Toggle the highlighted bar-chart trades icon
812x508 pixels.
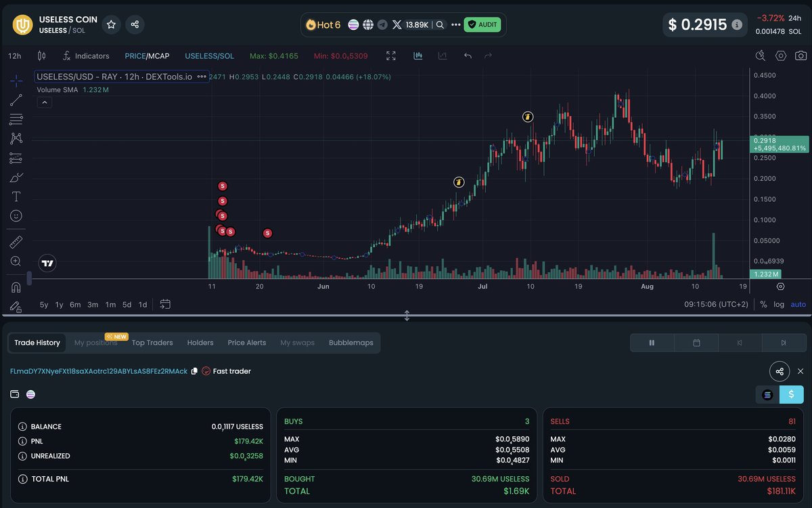pos(418,56)
